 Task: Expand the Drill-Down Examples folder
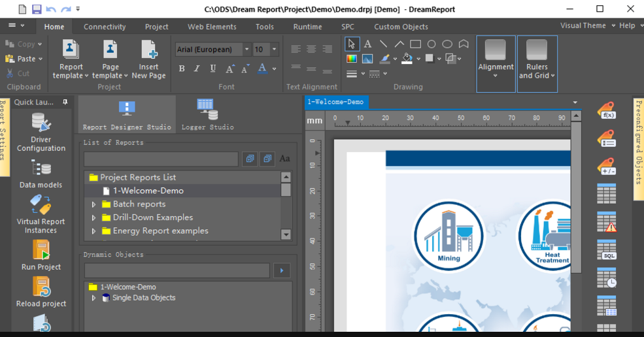(x=93, y=217)
